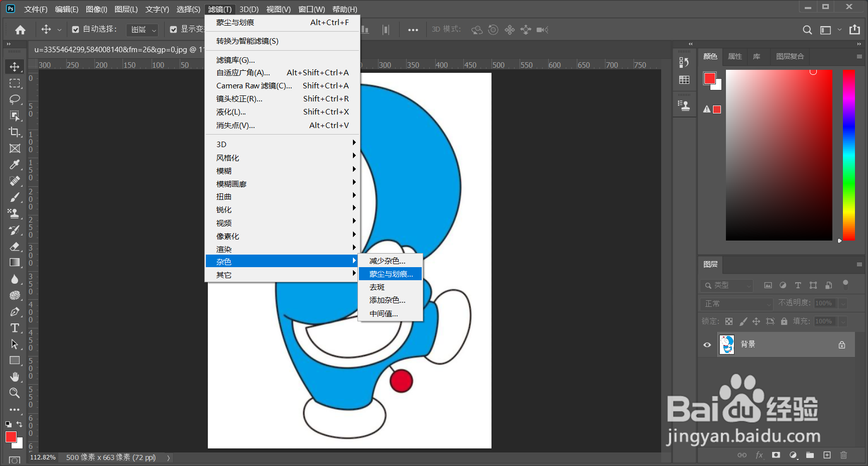Select the Hand tool
This screenshot has width=868, height=466.
click(x=15, y=377)
